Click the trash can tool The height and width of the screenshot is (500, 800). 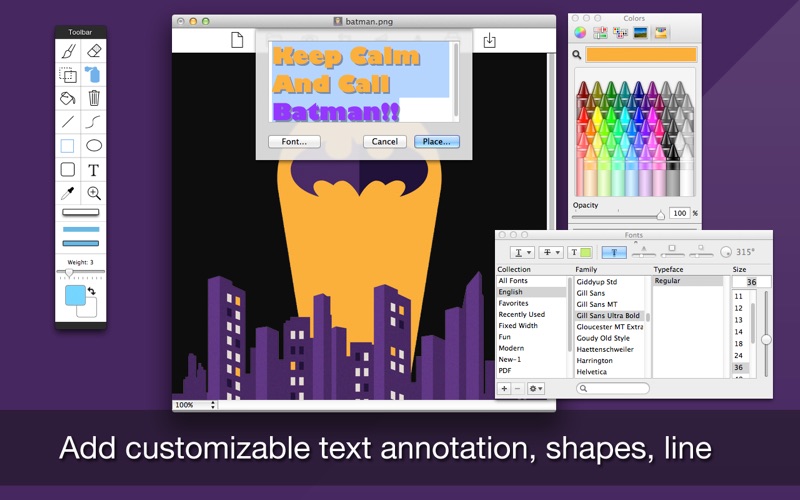click(x=94, y=97)
